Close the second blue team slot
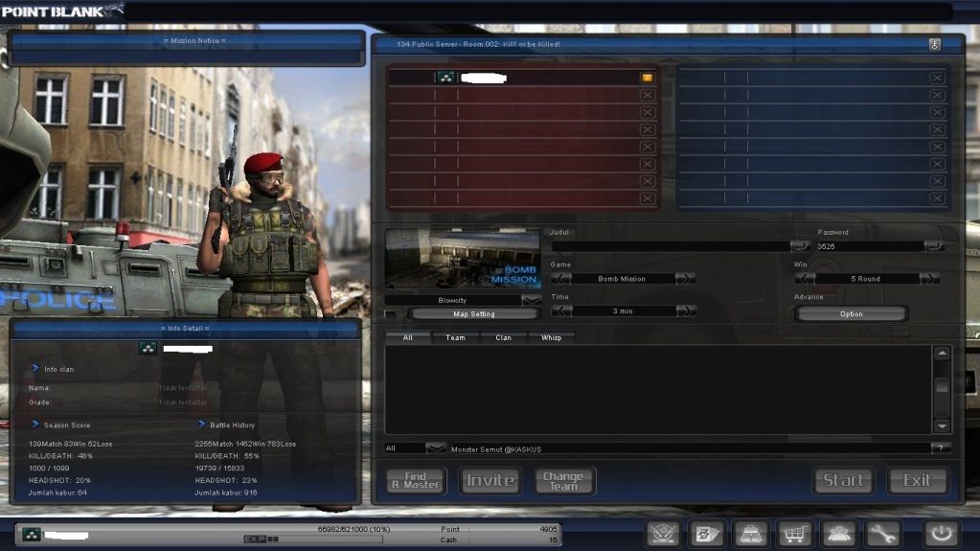This screenshot has height=551, width=980. point(937,95)
